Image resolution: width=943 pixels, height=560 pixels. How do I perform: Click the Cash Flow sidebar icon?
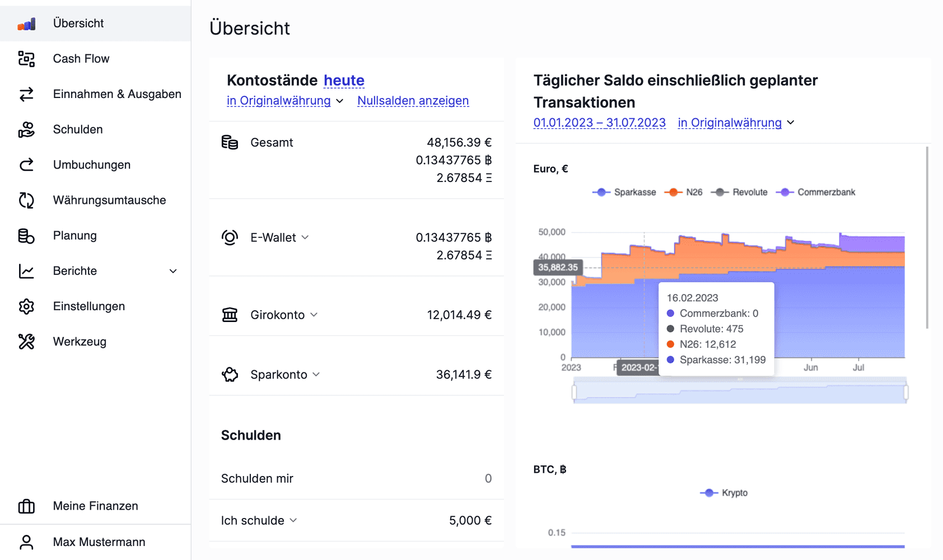coord(26,59)
